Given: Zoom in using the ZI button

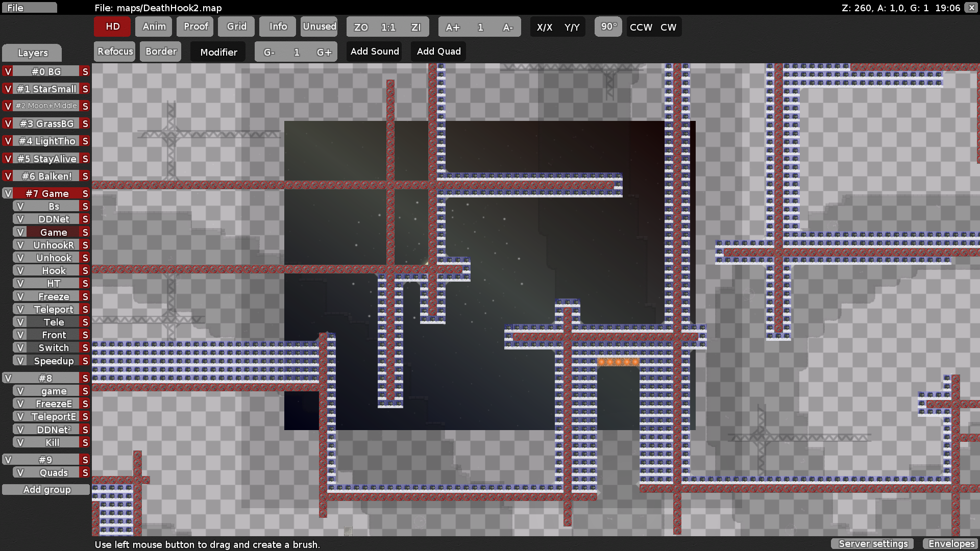Looking at the screenshot, I should [416, 27].
